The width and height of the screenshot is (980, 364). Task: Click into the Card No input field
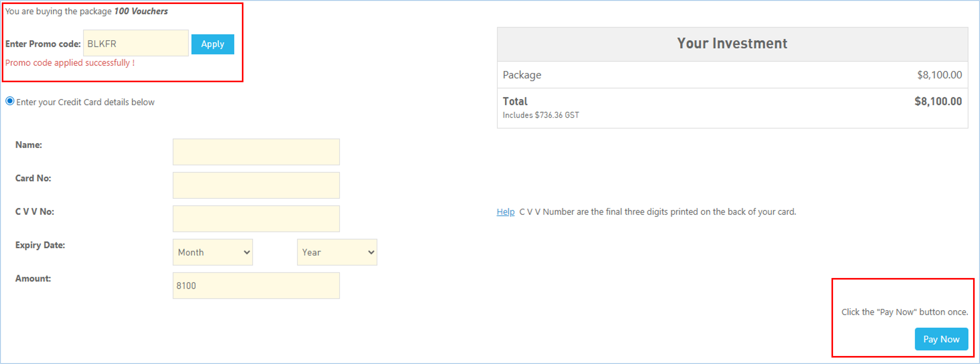coord(256,185)
